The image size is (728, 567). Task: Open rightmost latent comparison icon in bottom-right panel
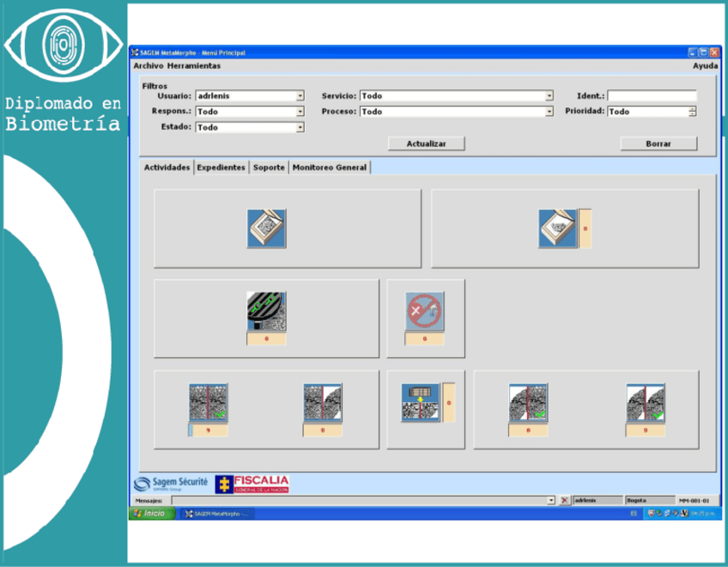(646, 402)
